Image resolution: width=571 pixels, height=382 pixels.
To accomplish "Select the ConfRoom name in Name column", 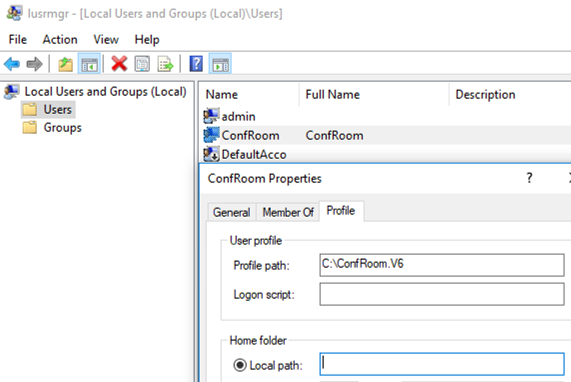I will (251, 135).
